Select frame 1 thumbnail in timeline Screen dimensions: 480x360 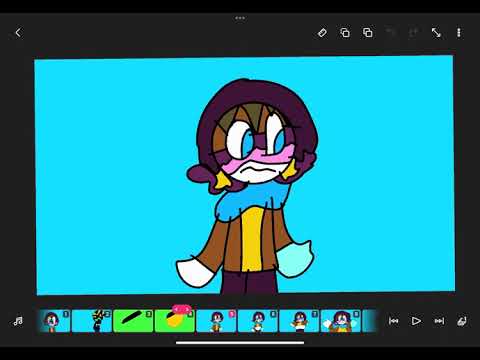(x=54, y=321)
